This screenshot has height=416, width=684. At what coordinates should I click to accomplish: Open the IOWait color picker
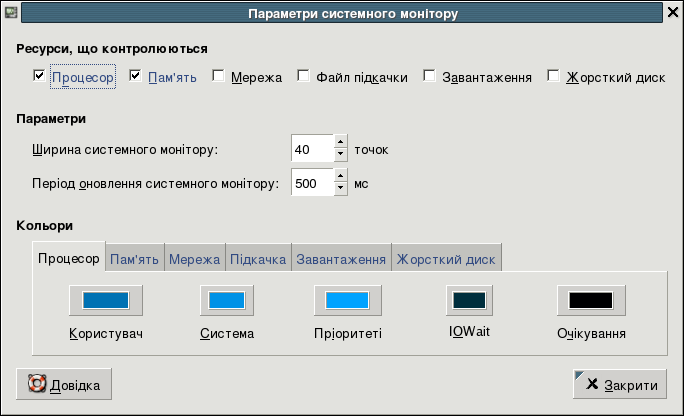469,300
